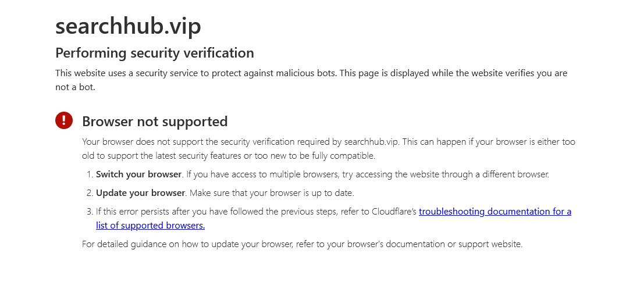Viewport: 644px width, 282px height.
Task: Click the searchhub.vip page heading
Action: 128,26
